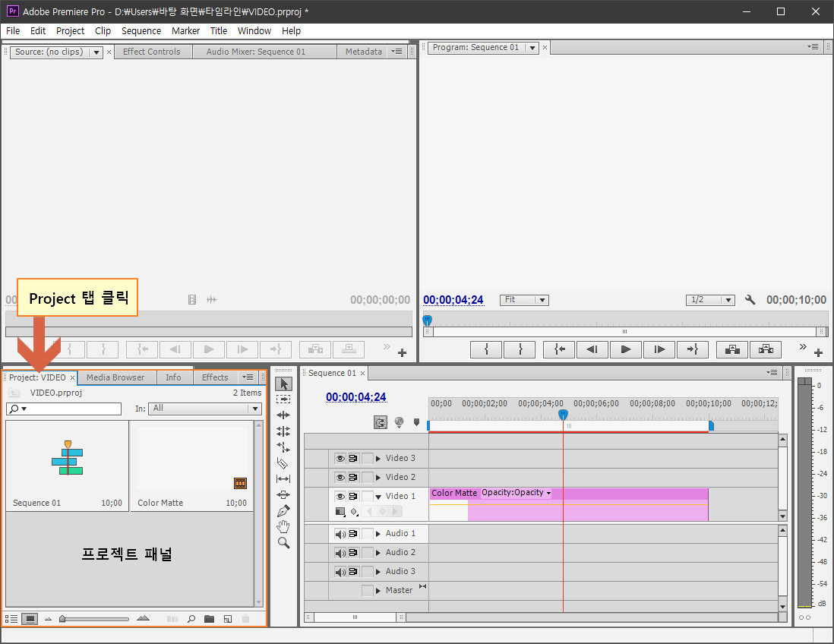The width and height of the screenshot is (834, 644).
Task: Toggle track lock box on Audio 1
Action: tap(367, 534)
